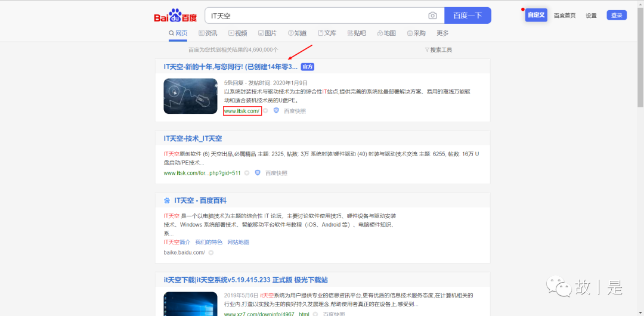Click paw icon of 百度百科 result
This screenshot has width=644, height=316.
pos(167,201)
